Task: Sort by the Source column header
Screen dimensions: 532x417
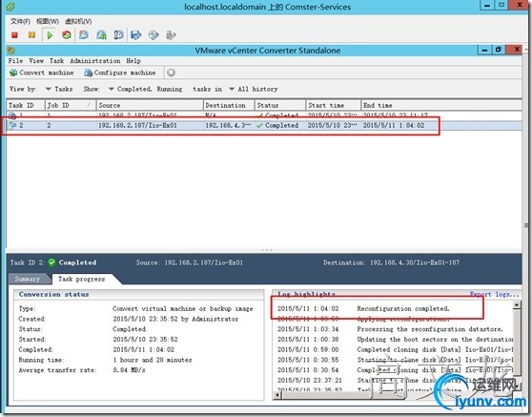Action: point(150,105)
